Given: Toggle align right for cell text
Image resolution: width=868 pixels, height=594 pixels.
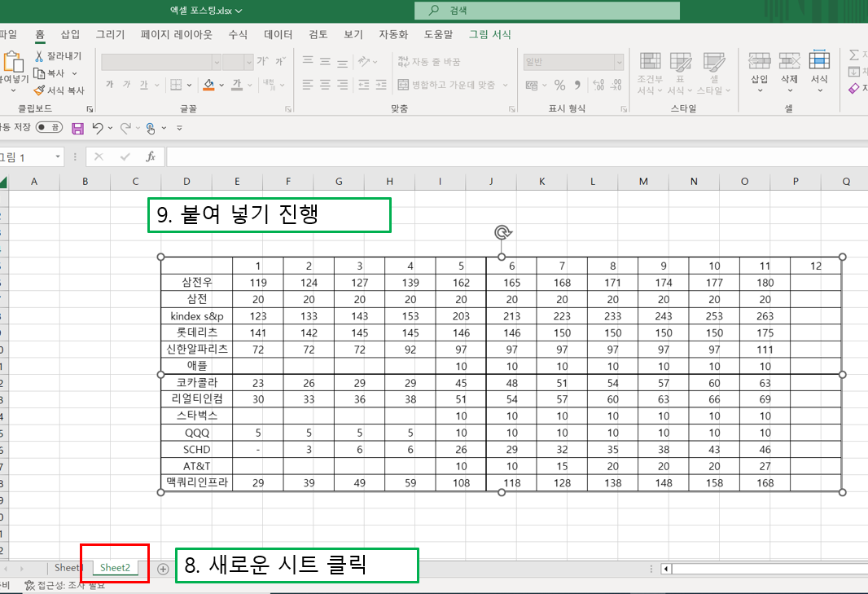Looking at the screenshot, I should coord(343,84).
